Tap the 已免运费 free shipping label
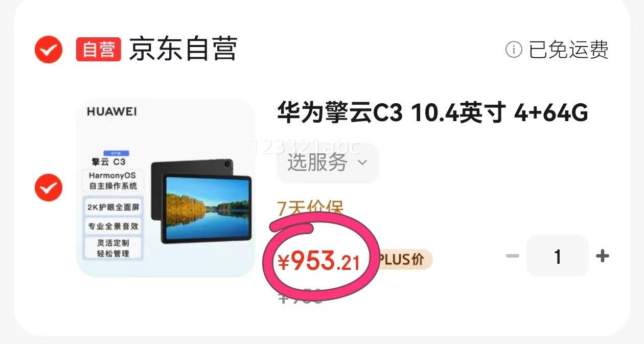 click(568, 50)
